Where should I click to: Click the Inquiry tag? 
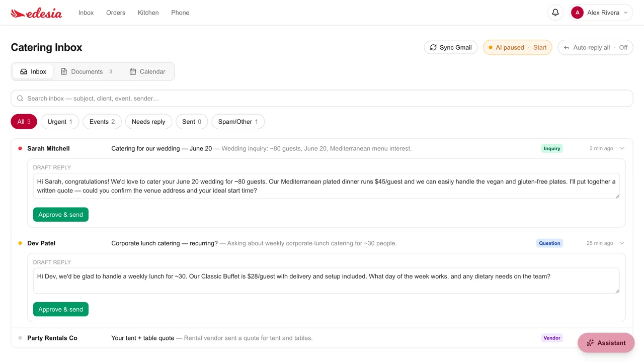552,148
